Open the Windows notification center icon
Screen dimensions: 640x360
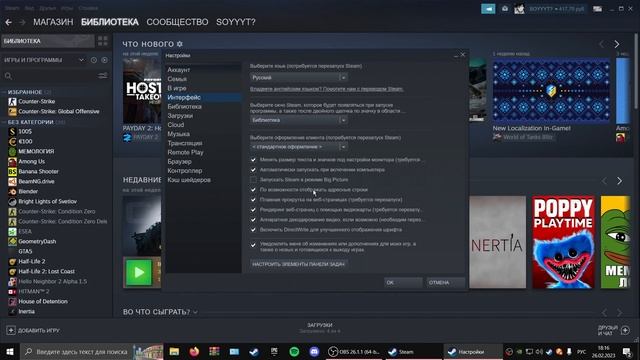(x=627, y=351)
